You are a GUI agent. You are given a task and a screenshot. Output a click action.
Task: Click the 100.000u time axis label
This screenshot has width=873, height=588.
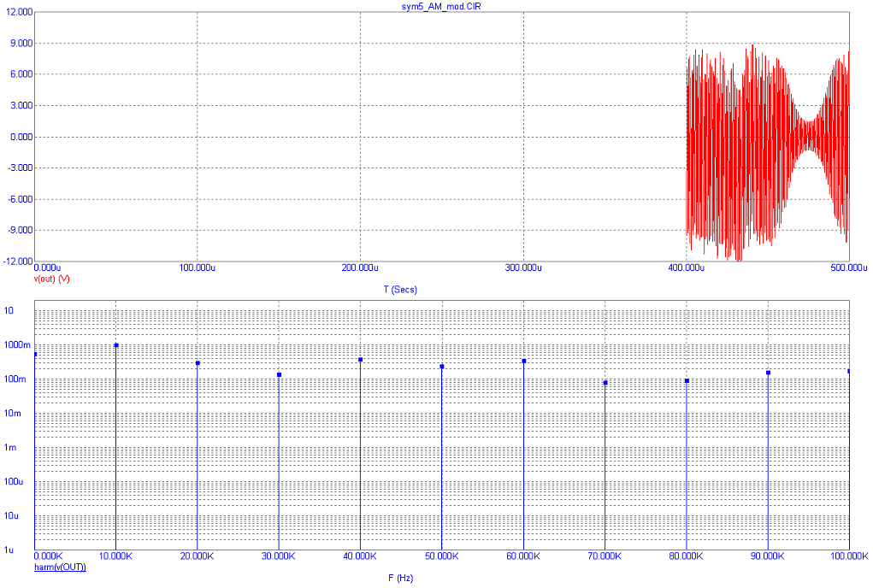click(198, 268)
